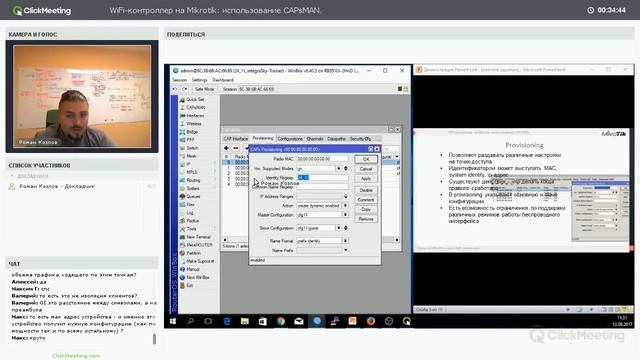The height and width of the screenshot is (360, 640).
Task: Open Edge browser from taskbar
Action: point(227,321)
